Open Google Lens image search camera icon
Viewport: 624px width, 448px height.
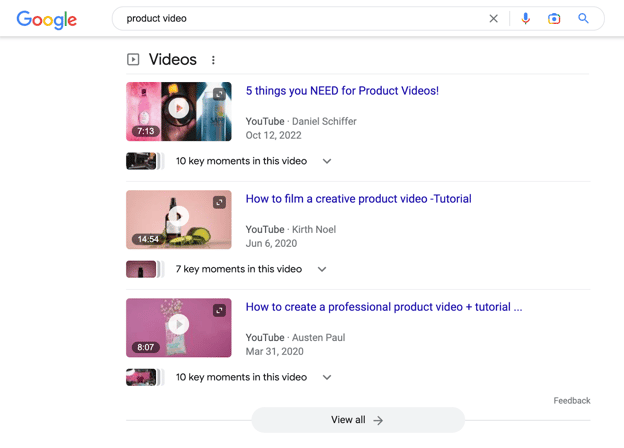(554, 19)
